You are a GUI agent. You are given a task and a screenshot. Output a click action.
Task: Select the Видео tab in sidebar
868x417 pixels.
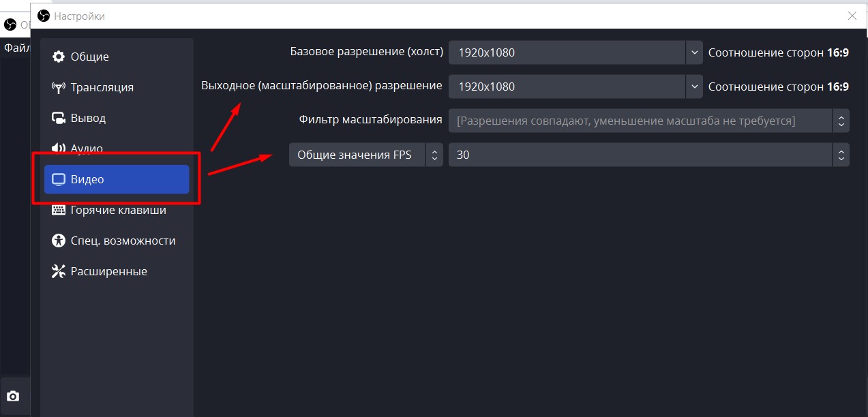click(117, 179)
